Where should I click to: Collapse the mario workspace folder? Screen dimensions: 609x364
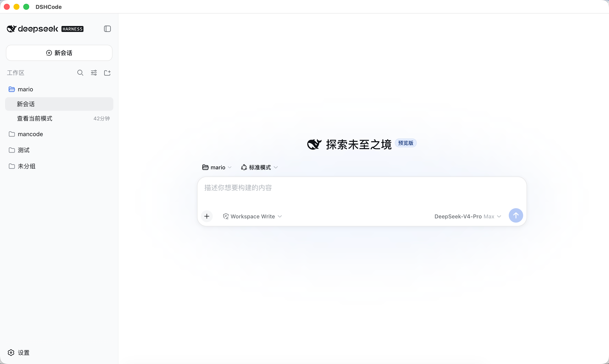(x=59, y=89)
